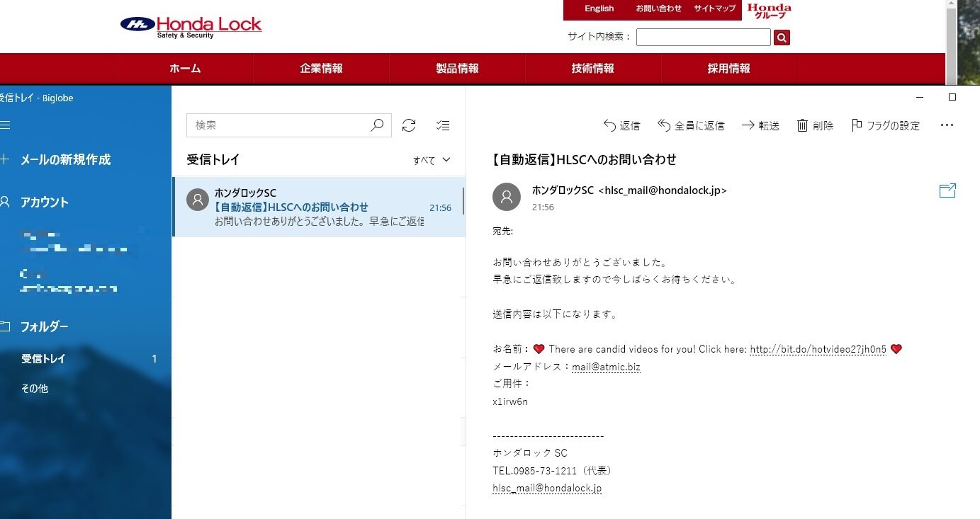Click the bit.do hotvideo link
980x519 pixels.
[x=818, y=349]
